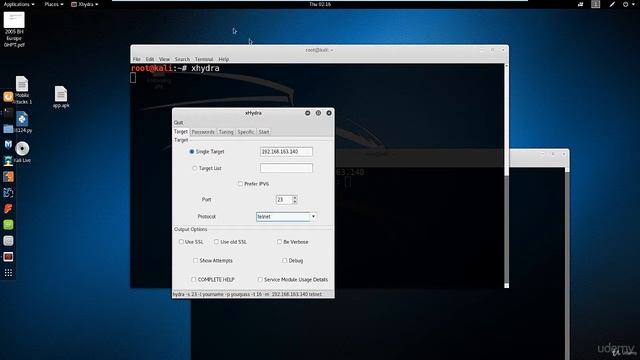The image size is (640, 360).
Task: Open the Files folder icon in dock
Action: pos(8,129)
